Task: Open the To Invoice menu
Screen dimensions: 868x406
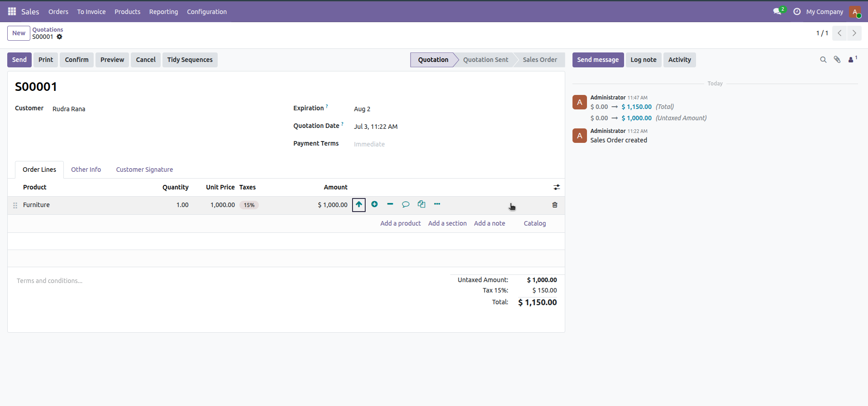Action: point(91,12)
